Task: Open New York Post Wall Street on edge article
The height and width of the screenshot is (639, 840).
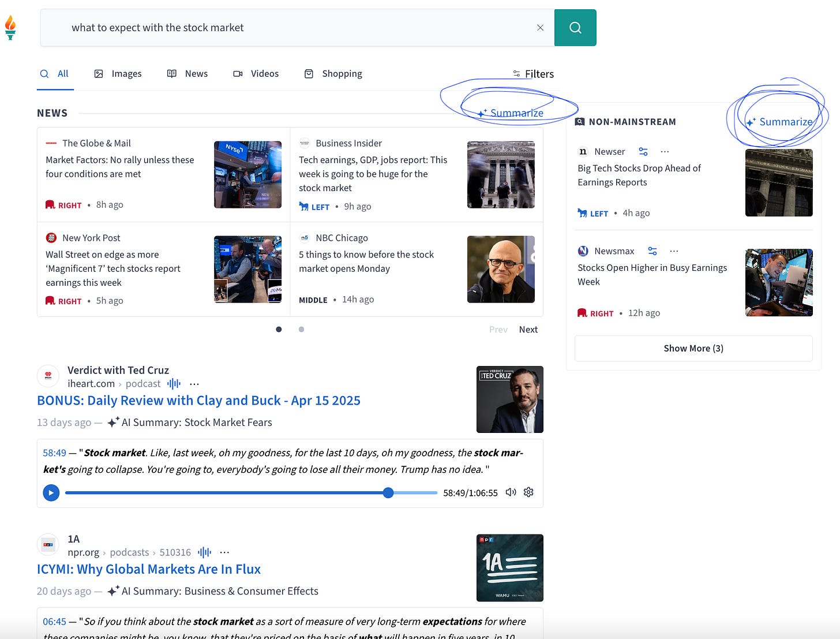Action: [113, 268]
